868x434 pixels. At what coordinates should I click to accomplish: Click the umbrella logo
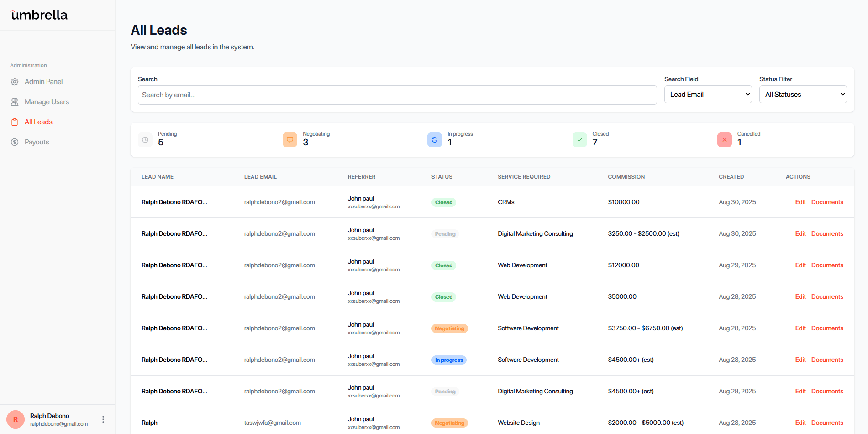[x=38, y=15]
